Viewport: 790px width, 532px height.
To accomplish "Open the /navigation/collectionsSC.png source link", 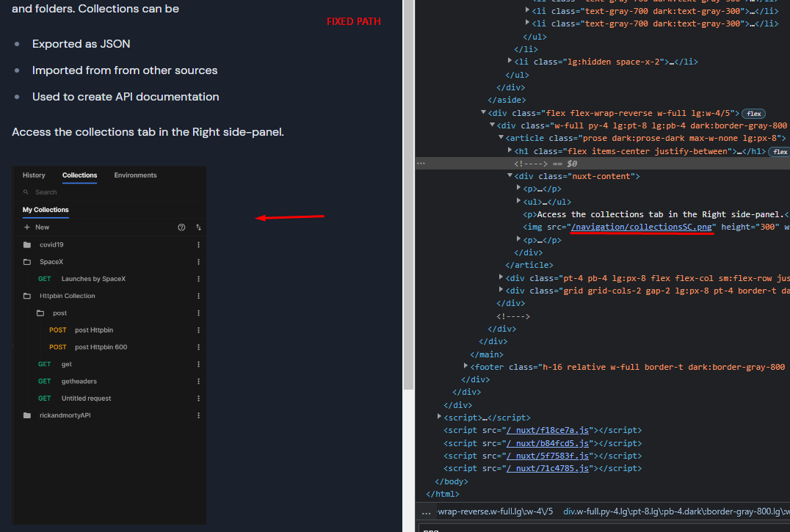I will pos(642,227).
